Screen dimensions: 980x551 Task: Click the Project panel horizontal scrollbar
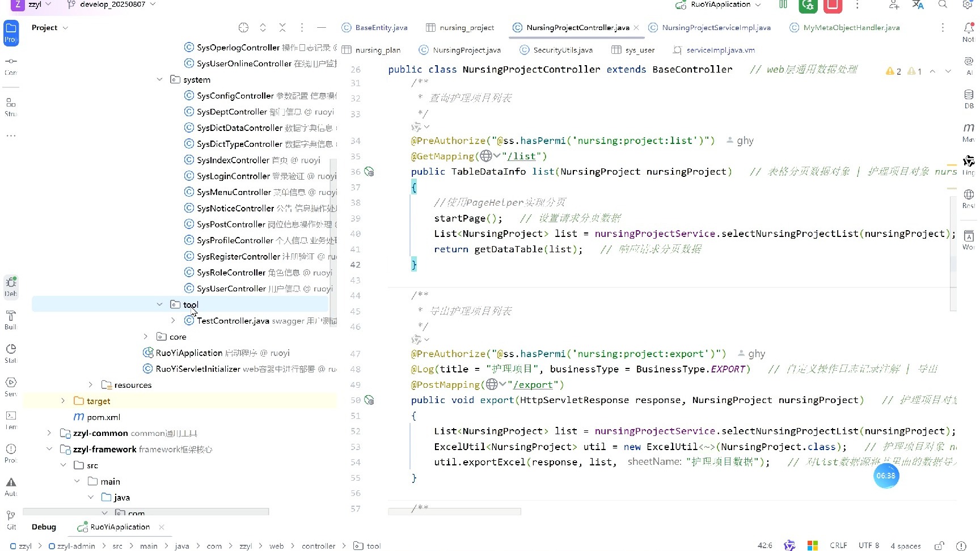[146, 512]
